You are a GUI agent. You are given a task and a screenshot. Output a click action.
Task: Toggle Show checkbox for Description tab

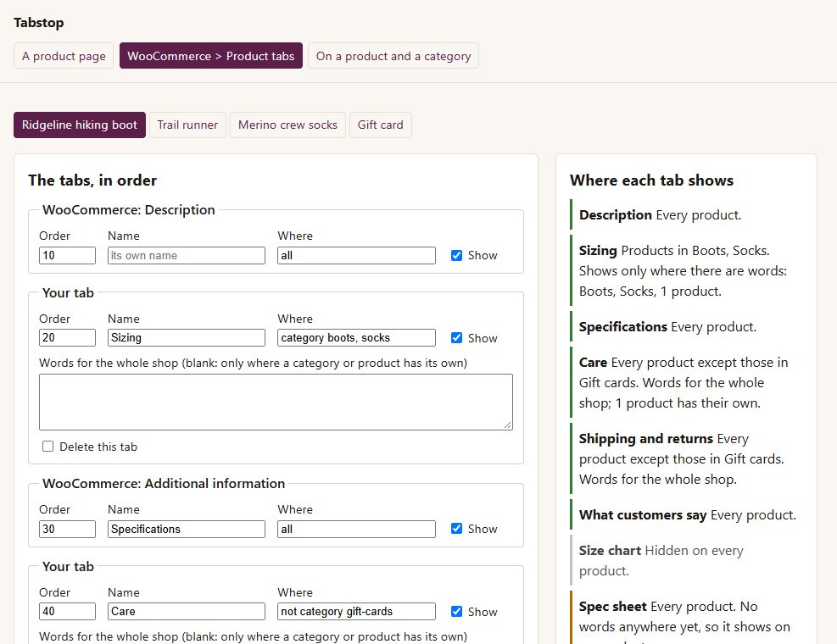[x=456, y=256]
